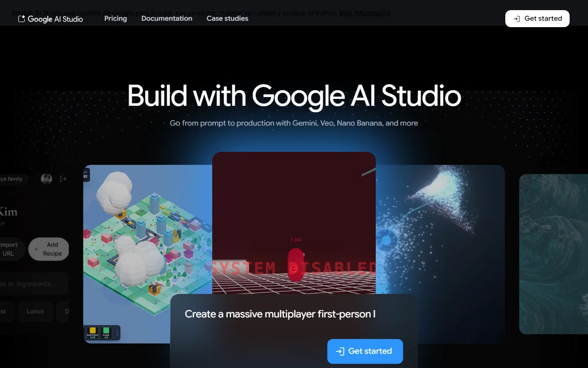588x368 pixels.
Task: Open the Documentation menu item
Action: click(x=167, y=18)
